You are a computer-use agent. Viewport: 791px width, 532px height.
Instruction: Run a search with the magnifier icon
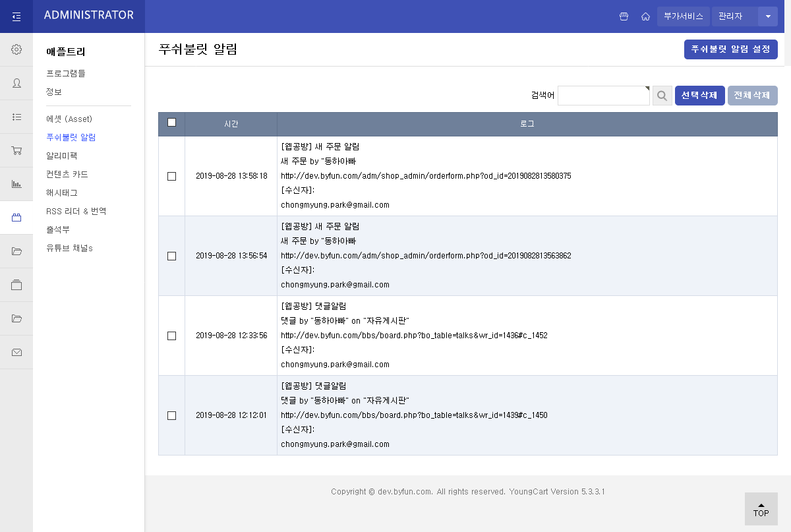pos(662,95)
